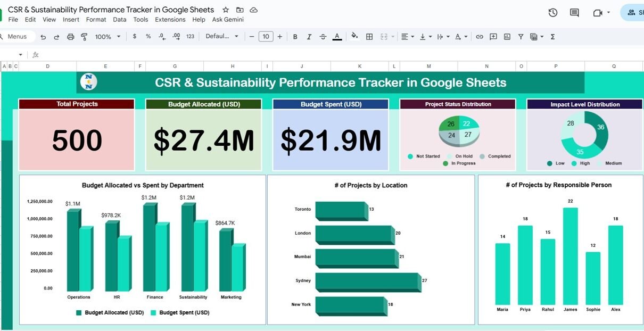Click the Ask Gemini button
Screen dimensions: 644x331
(x=228, y=20)
